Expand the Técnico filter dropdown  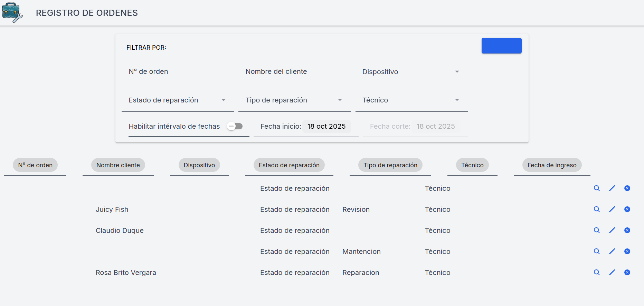click(411, 100)
